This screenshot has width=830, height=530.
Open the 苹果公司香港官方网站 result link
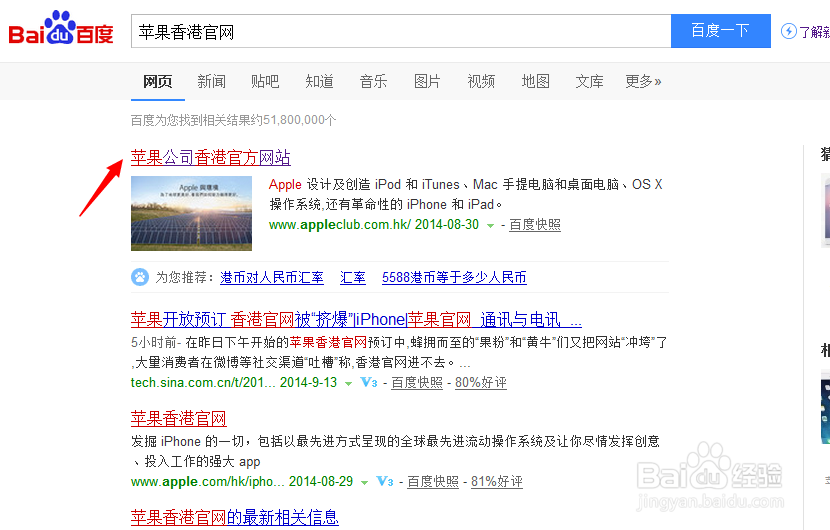[211, 157]
